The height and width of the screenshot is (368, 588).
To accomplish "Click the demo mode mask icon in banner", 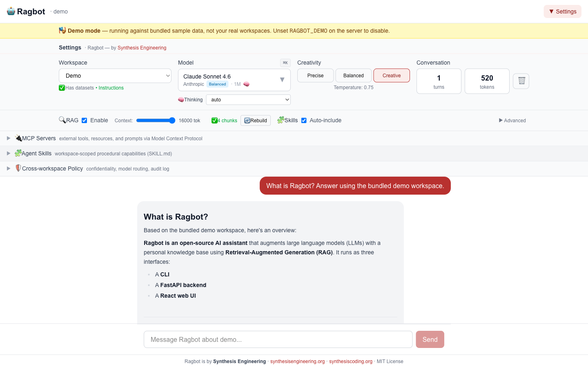I will (x=62, y=30).
